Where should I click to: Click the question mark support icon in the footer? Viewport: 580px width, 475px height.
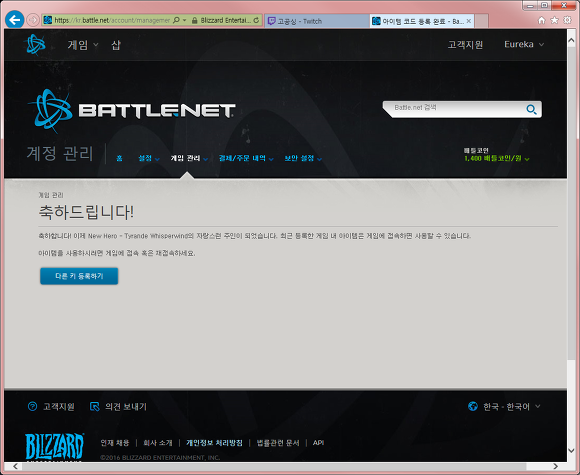pyautogui.click(x=32, y=406)
